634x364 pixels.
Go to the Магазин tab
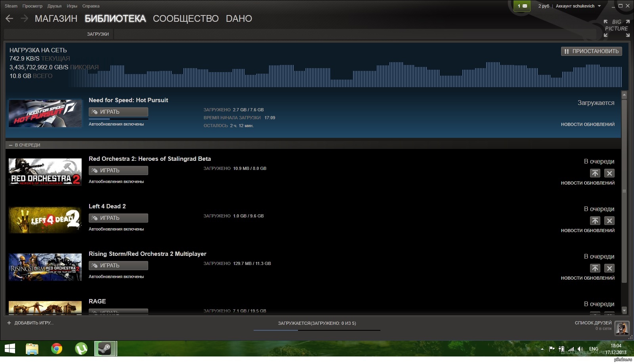click(56, 19)
